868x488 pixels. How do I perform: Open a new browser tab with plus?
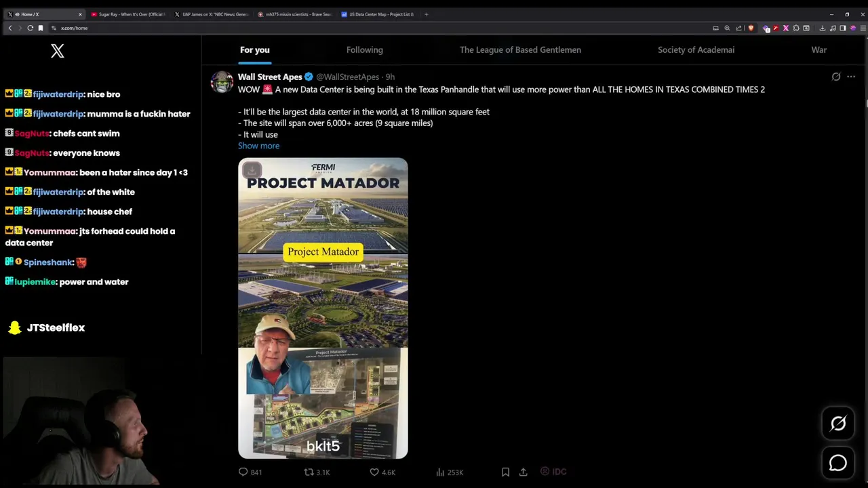click(x=426, y=14)
